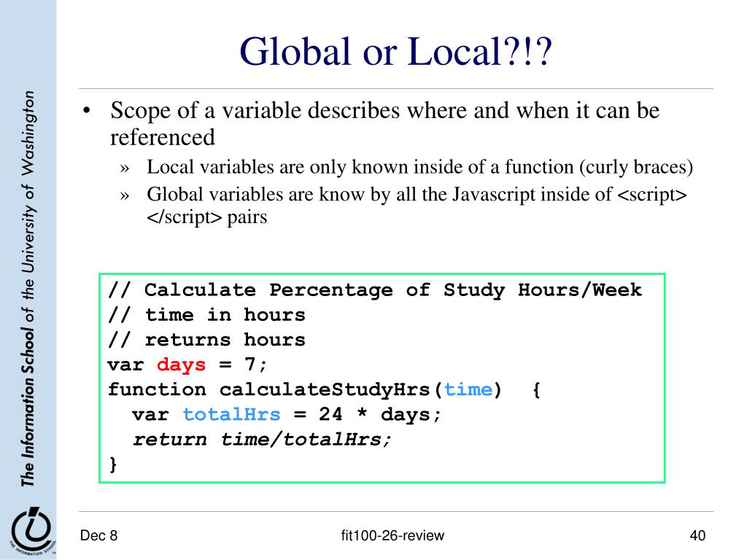Click the blue "time" parameter
This screenshot has width=747, height=560.
[468, 389]
